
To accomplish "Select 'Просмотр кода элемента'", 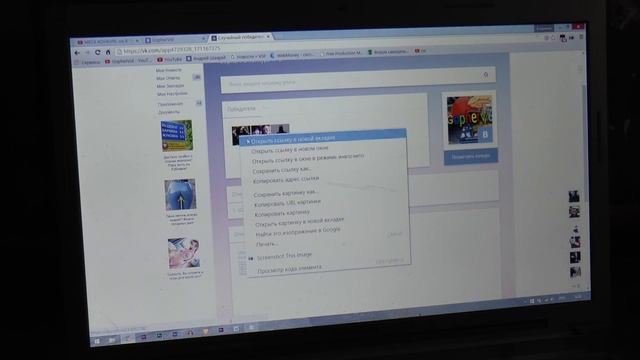I will click(x=289, y=269).
